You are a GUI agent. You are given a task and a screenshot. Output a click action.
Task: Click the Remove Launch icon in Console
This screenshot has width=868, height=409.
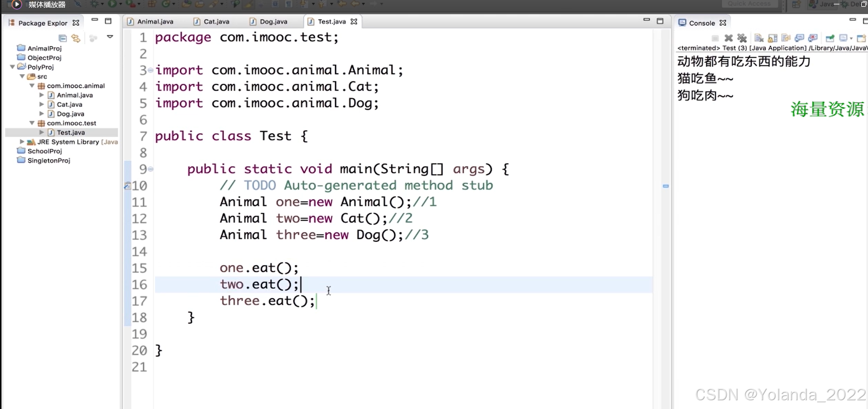728,38
